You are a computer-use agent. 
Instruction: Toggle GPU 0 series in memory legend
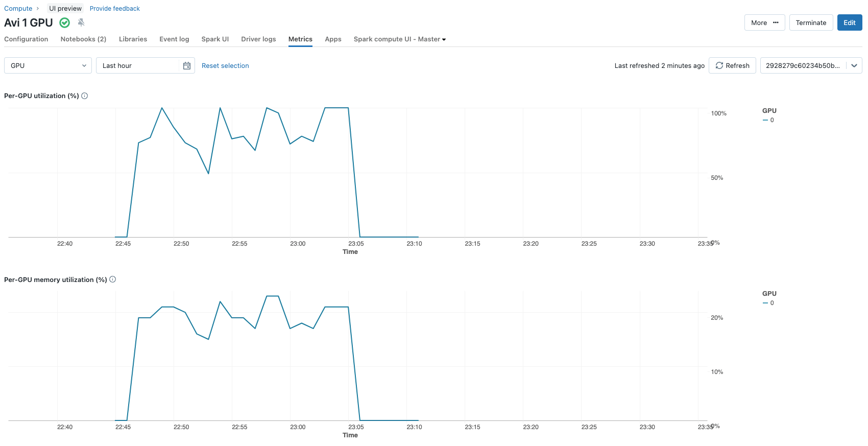click(x=768, y=303)
